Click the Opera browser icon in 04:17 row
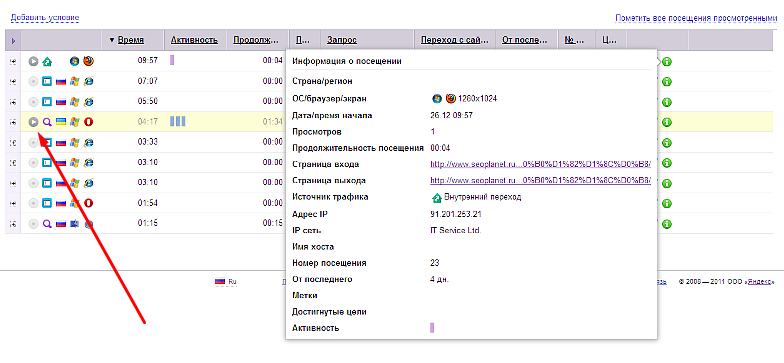This screenshot has width=784, height=363. point(88,122)
